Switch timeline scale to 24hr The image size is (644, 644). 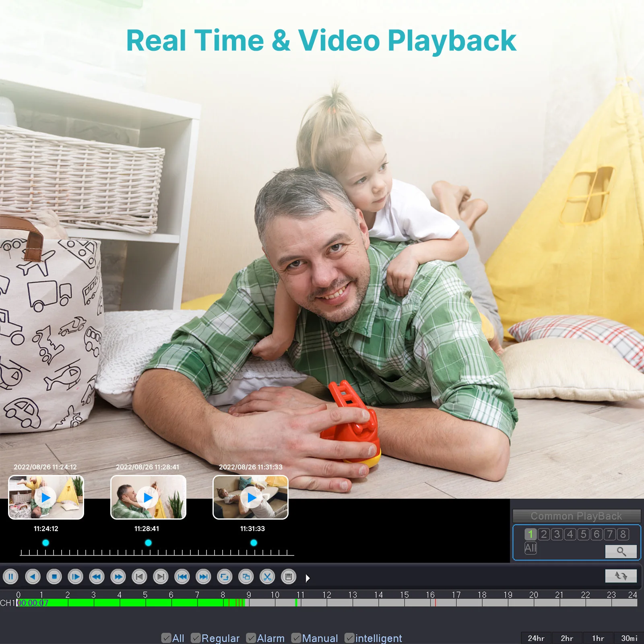click(x=536, y=638)
